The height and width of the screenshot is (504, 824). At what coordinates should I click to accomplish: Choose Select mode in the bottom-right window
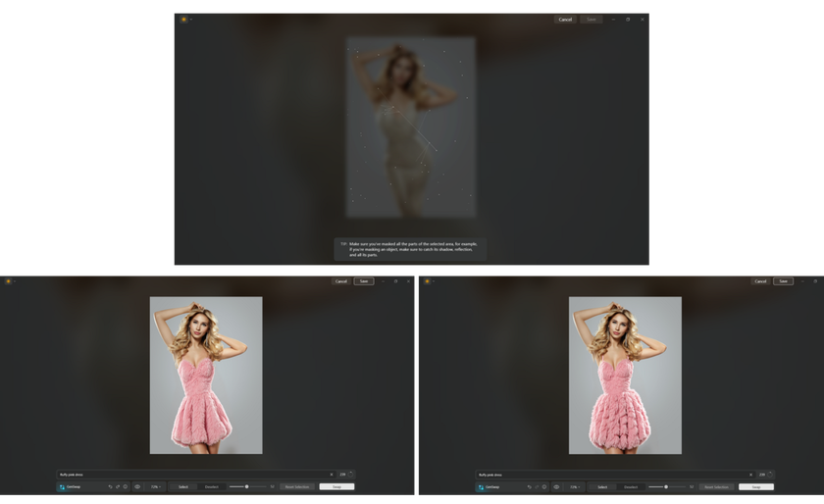(602, 487)
